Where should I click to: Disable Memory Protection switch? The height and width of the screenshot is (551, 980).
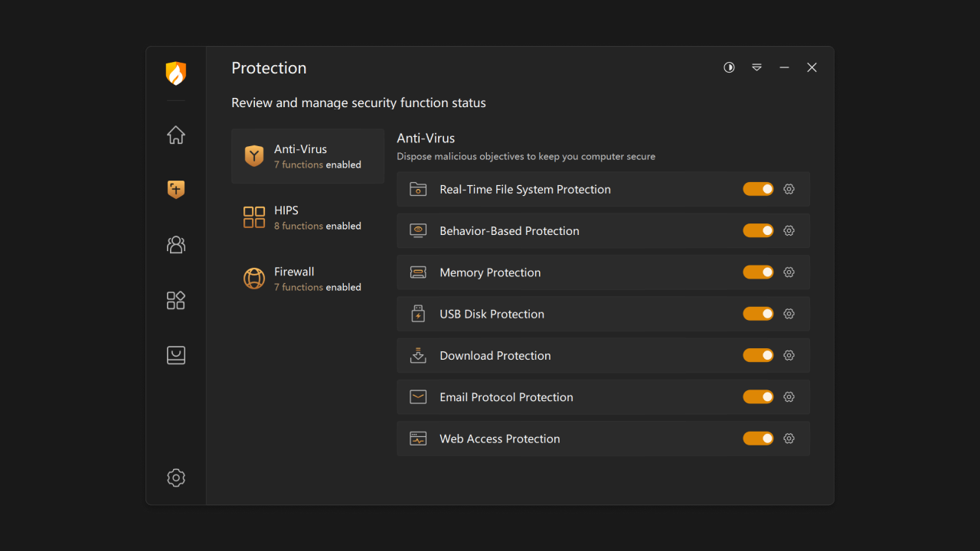click(758, 272)
